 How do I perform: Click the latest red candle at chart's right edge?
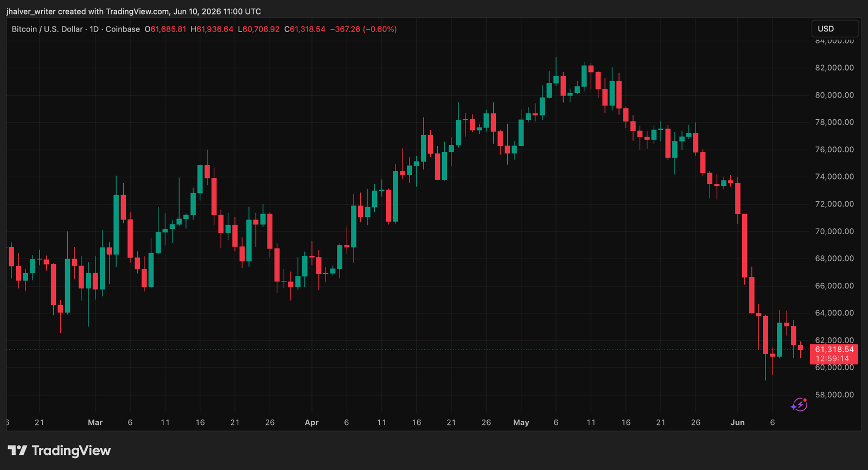pos(800,347)
